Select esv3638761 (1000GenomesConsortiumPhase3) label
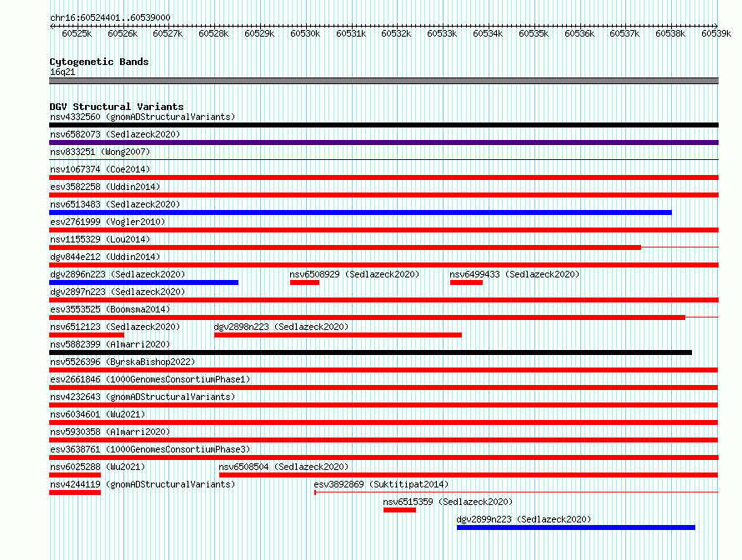742x560 pixels. tap(150, 449)
